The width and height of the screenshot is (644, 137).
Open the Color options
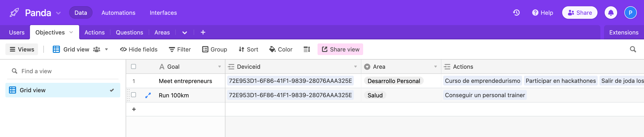click(x=280, y=49)
